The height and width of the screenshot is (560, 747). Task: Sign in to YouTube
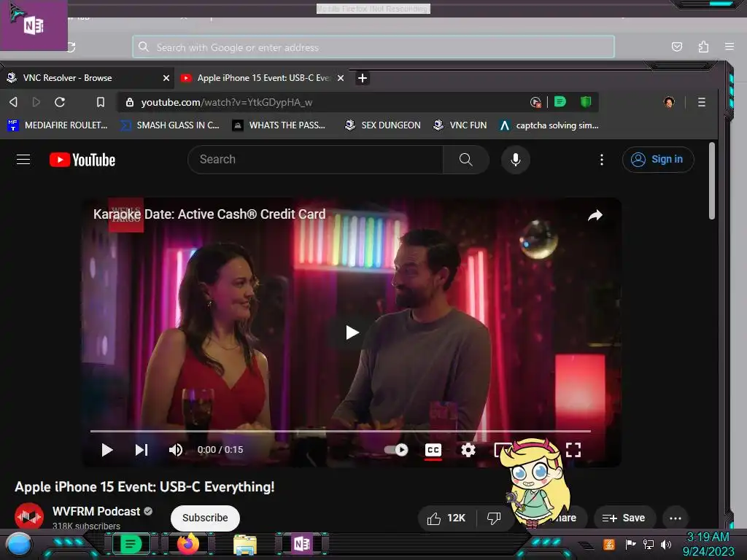658,160
